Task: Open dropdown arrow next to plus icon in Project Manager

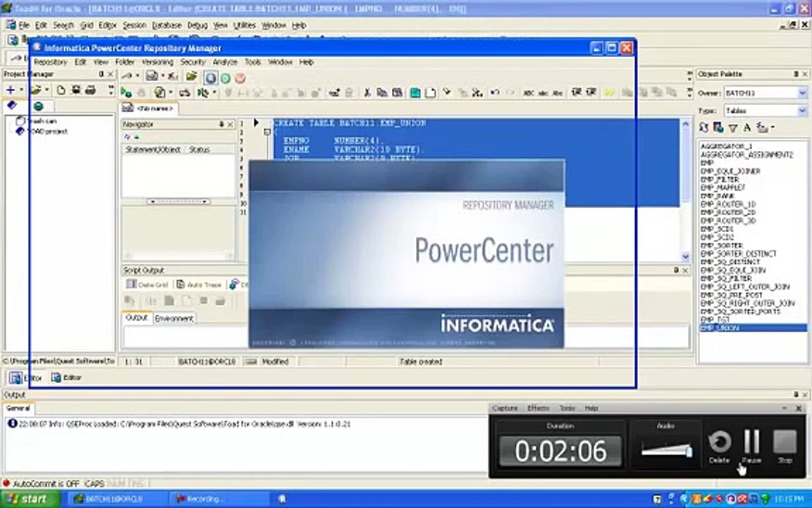Action: (21, 90)
